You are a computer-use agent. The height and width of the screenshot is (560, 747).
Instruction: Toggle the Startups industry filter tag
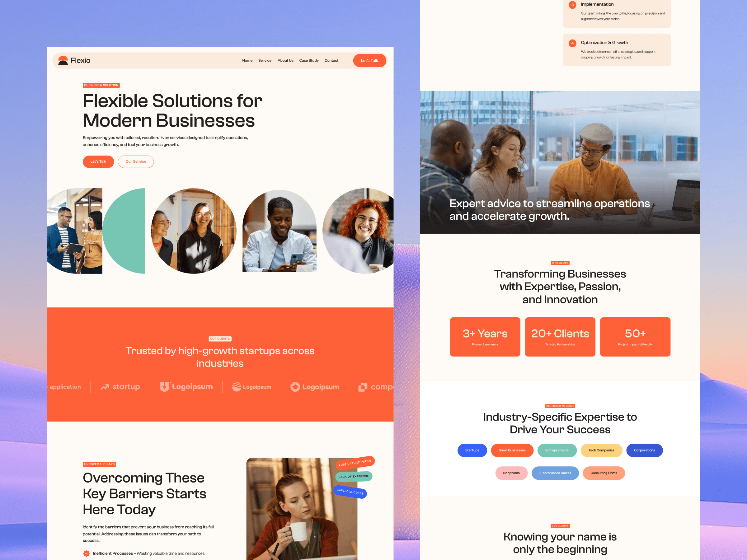[471, 450]
